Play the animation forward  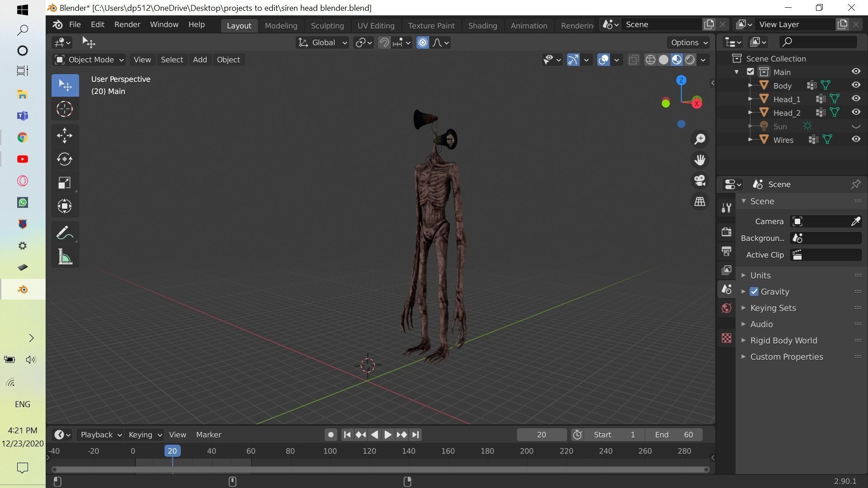388,435
